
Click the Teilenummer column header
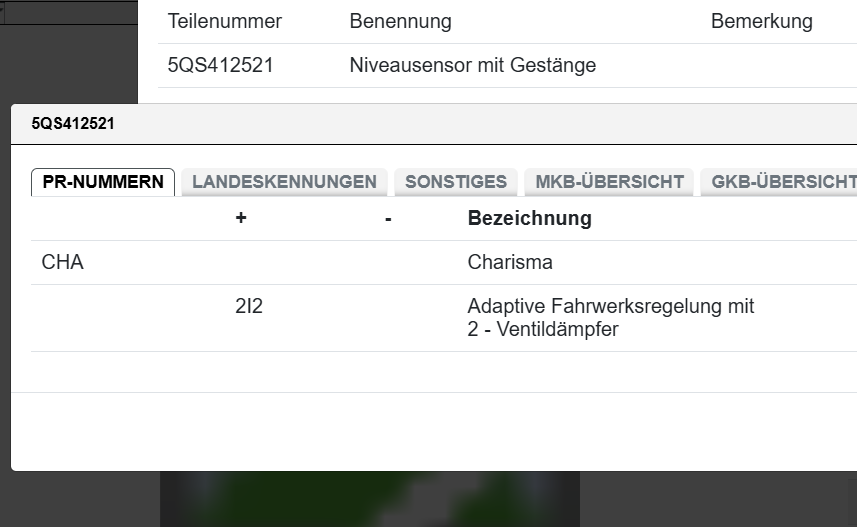click(225, 21)
